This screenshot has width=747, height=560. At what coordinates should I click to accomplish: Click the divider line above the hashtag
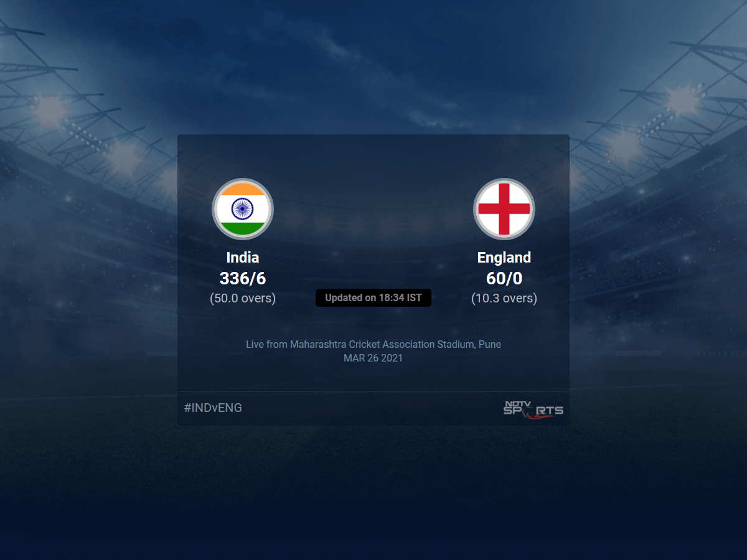click(x=374, y=391)
